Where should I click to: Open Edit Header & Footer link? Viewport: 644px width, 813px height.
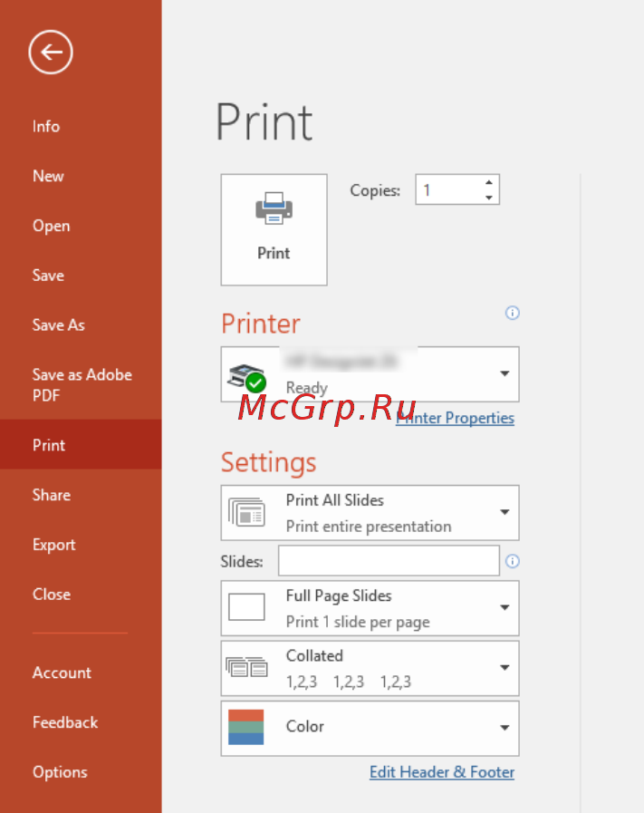[442, 772]
